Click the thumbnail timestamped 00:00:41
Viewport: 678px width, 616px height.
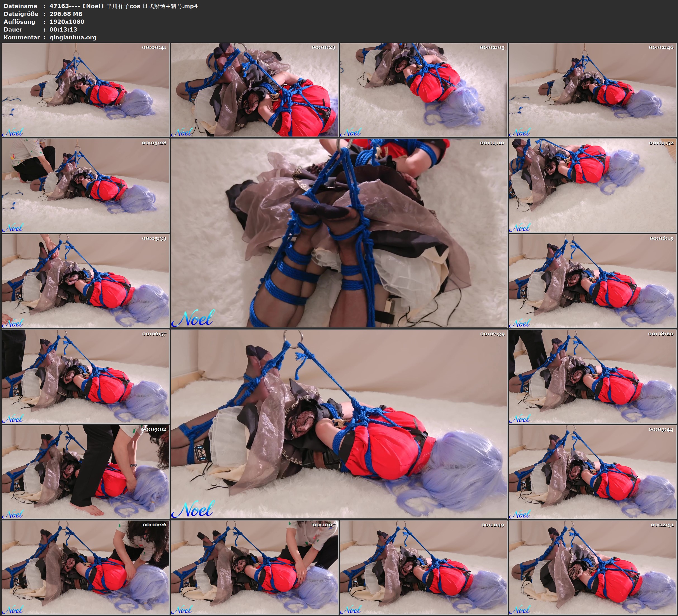click(85, 90)
